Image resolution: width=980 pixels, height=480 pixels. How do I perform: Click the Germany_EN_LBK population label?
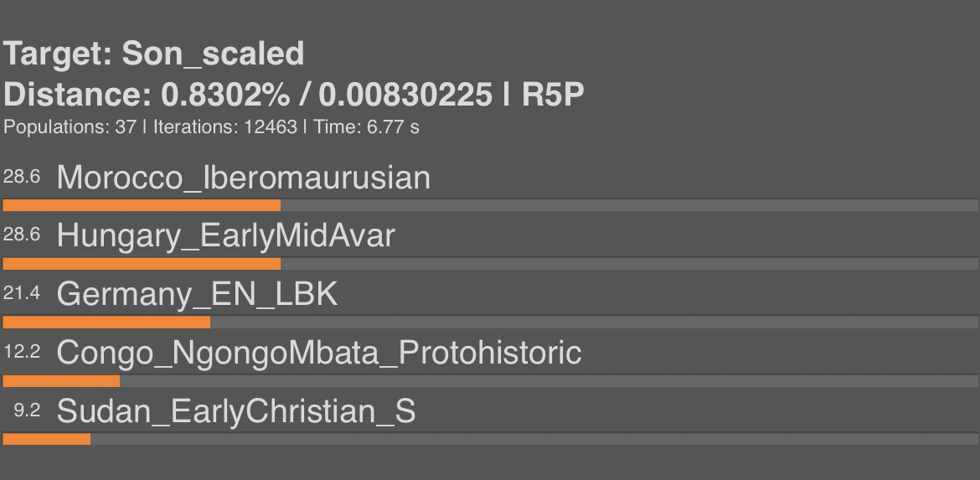pyautogui.click(x=197, y=294)
